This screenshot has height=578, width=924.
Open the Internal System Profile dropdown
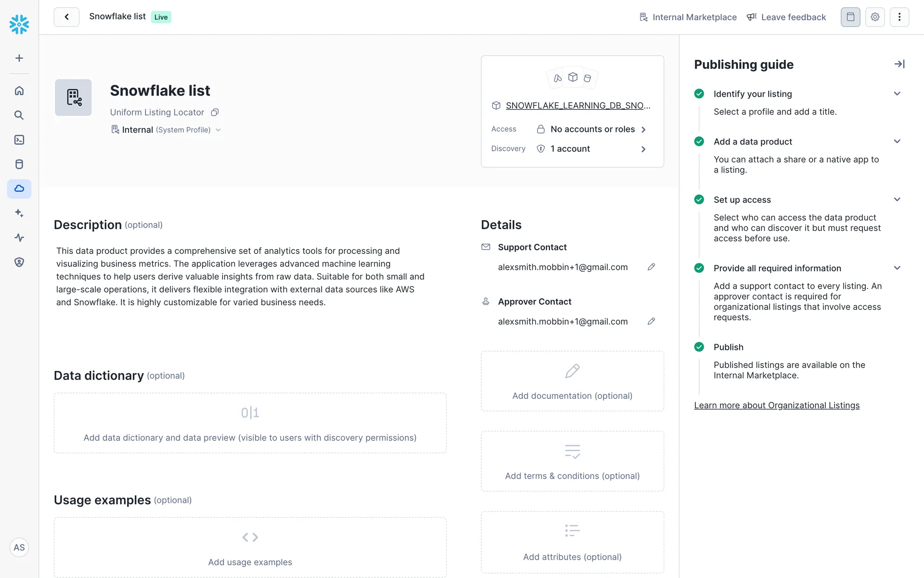167,130
